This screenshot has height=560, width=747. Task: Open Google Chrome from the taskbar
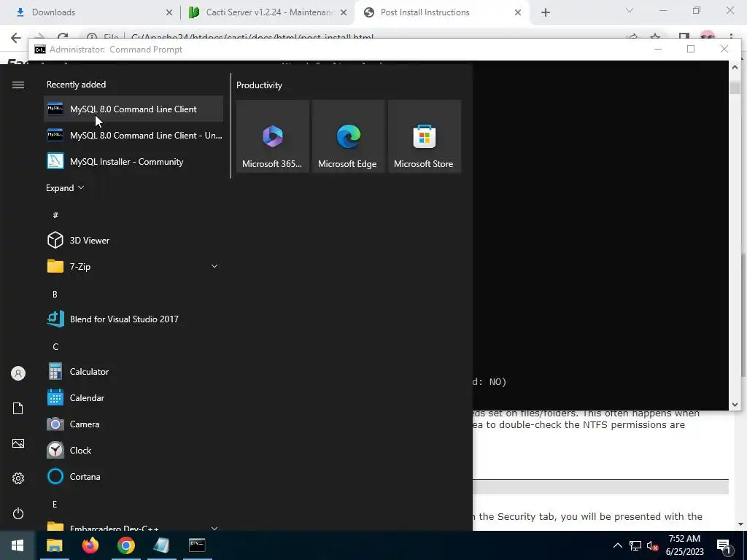coord(125,545)
